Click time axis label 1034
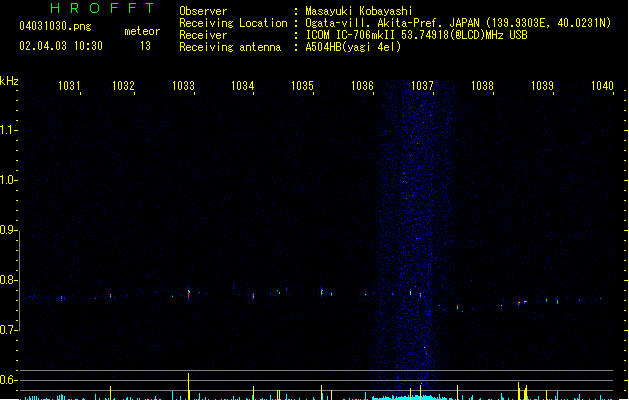The image size is (629, 400). (243, 86)
